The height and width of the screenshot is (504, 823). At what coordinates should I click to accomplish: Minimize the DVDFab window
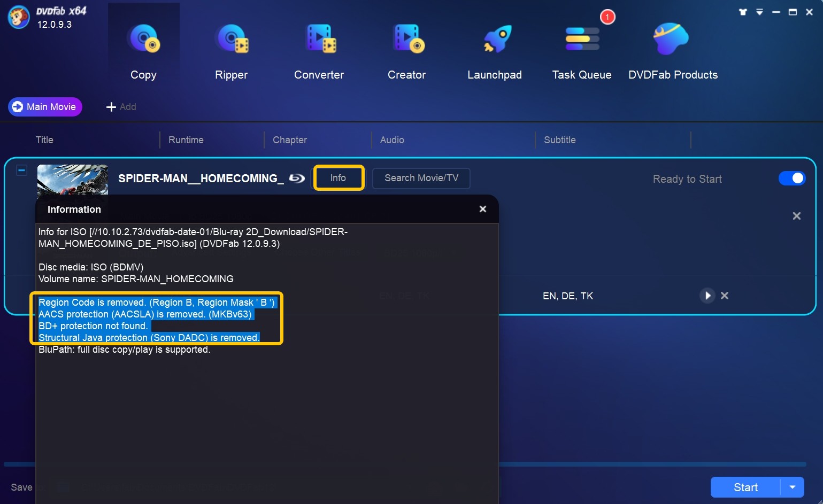[776, 12]
